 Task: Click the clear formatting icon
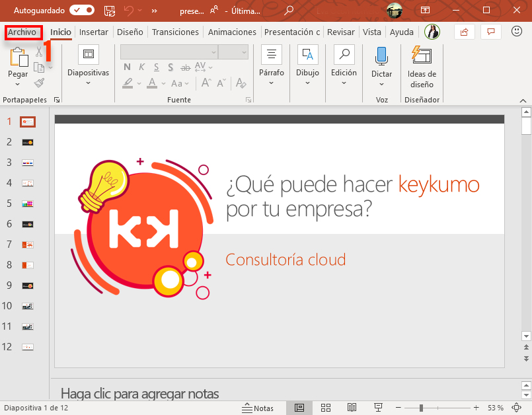pos(241,83)
